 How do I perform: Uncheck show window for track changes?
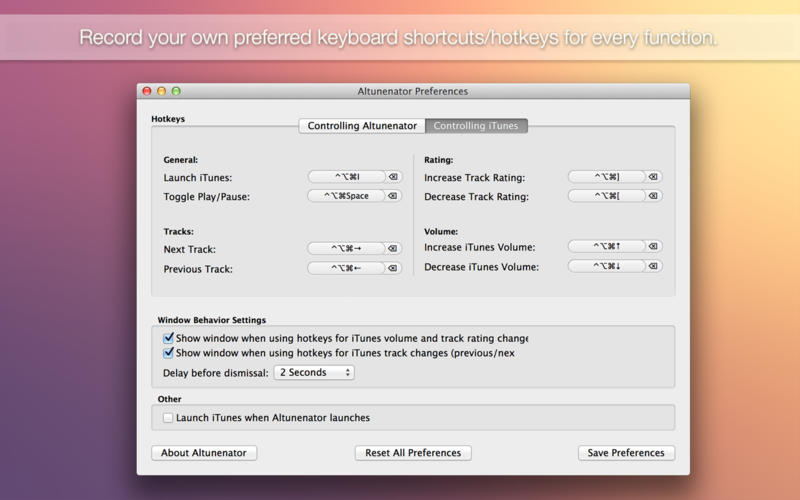pos(168,353)
